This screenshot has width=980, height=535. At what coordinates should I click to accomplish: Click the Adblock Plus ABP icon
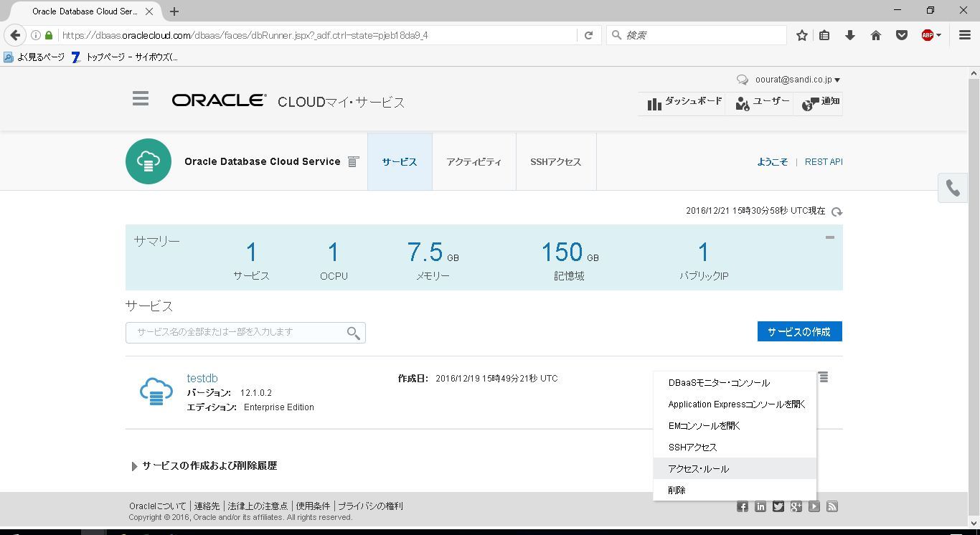click(927, 35)
